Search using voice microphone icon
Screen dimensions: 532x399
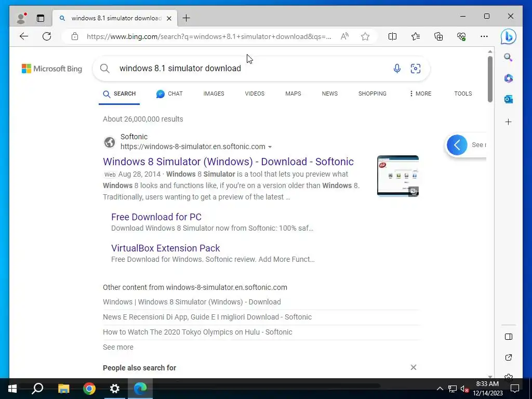(397, 69)
